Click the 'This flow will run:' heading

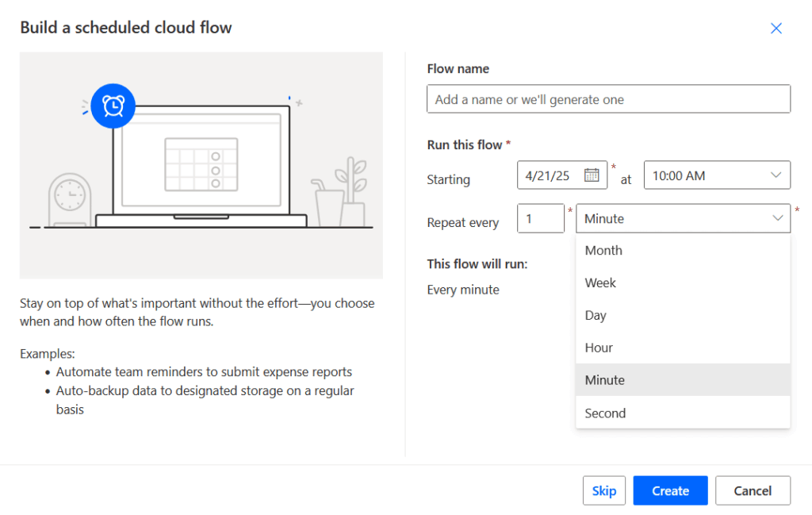click(x=477, y=263)
